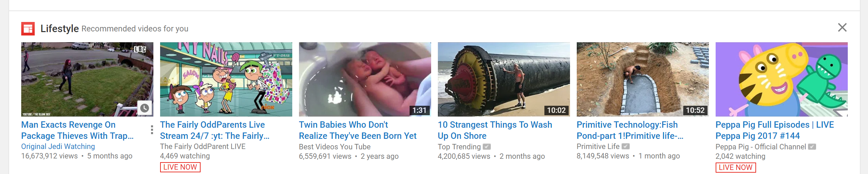Open Man Exacts Revenge On Package Thieves title
Image resolution: width=868 pixels, height=174 pixels.
[78, 130]
